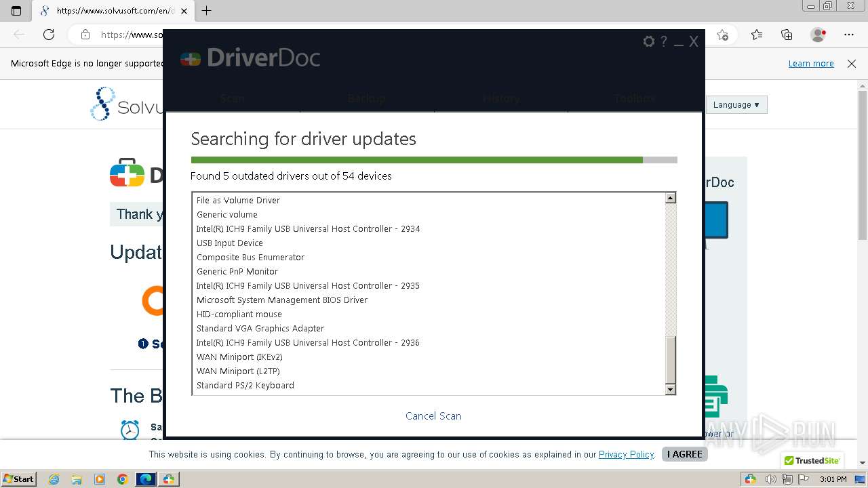Image resolution: width=868 pixels, height=488 pixels.
Task: Open Privacy Policy link
Action: coord(626,455)
